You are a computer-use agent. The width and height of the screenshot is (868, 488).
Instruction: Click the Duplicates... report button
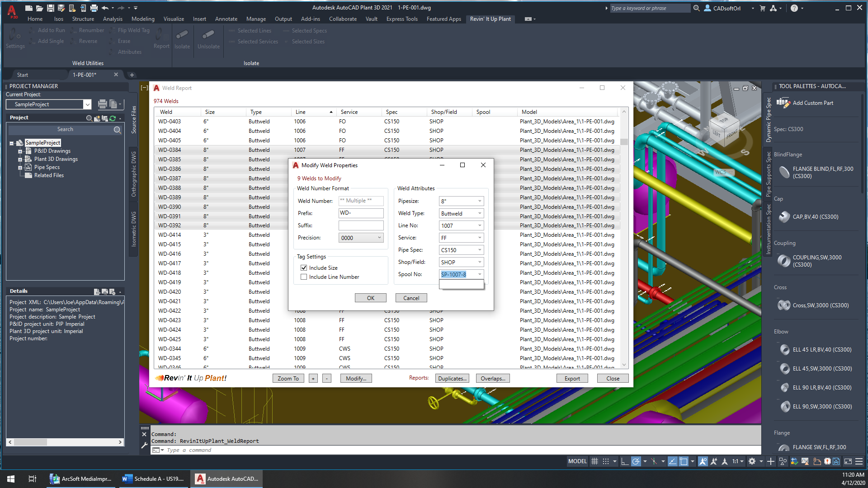[x=452, y=379]
